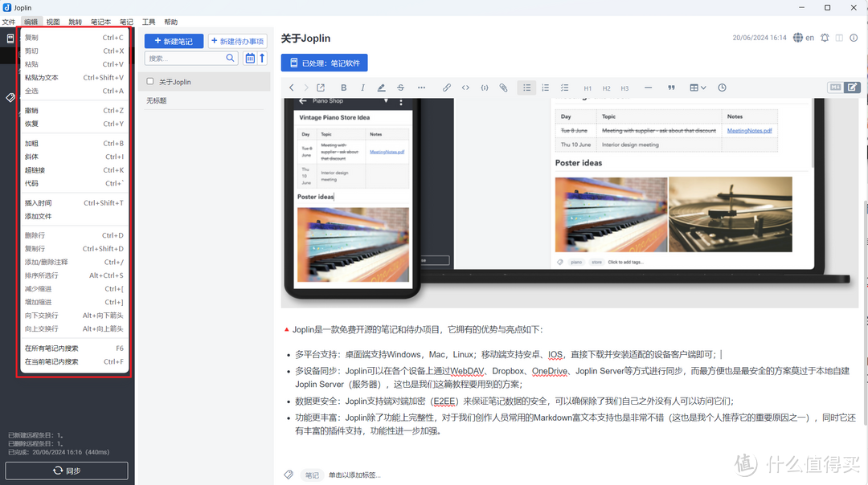Click the italic formatting icon

pos(362,88)
